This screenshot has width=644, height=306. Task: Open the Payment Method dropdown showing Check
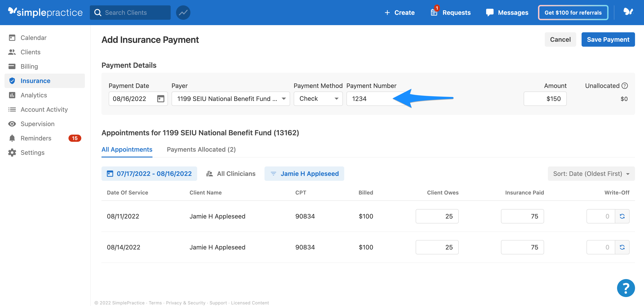tap(337, 98)
